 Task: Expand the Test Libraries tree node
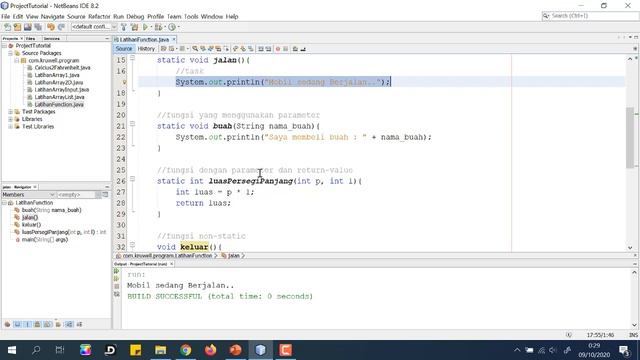(10, 127)
